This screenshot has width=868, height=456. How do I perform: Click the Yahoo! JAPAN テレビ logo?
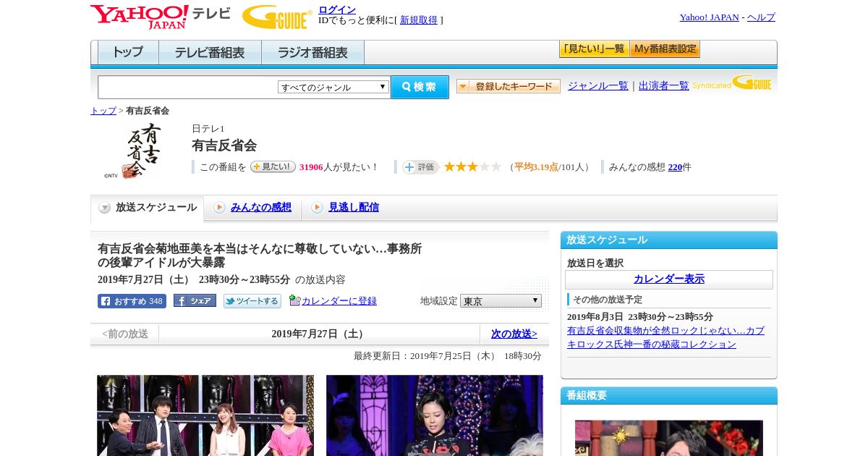pyautogui.click(x=161, y=17)
